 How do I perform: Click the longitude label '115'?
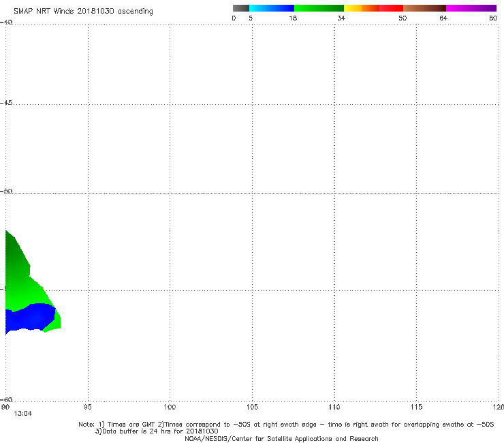[417, 407]
